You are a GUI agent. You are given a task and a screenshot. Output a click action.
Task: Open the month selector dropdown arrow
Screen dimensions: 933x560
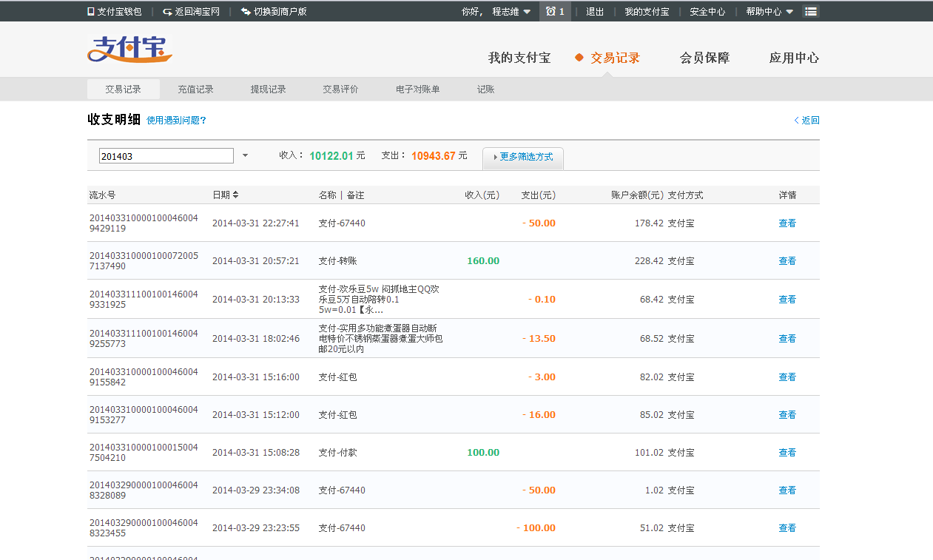point(246,156)
